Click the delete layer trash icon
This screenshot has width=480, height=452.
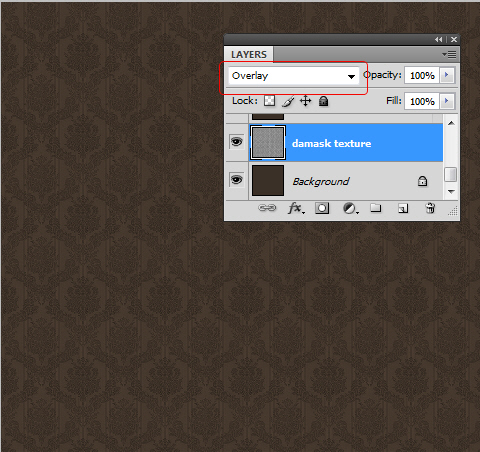coord(430,208)
